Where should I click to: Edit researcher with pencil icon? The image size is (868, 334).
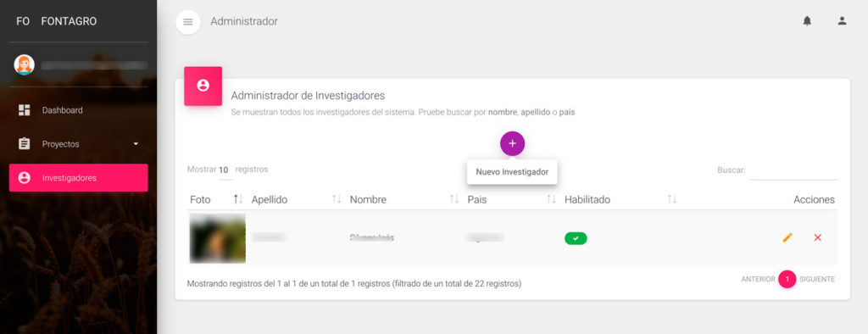coord(787,237)
